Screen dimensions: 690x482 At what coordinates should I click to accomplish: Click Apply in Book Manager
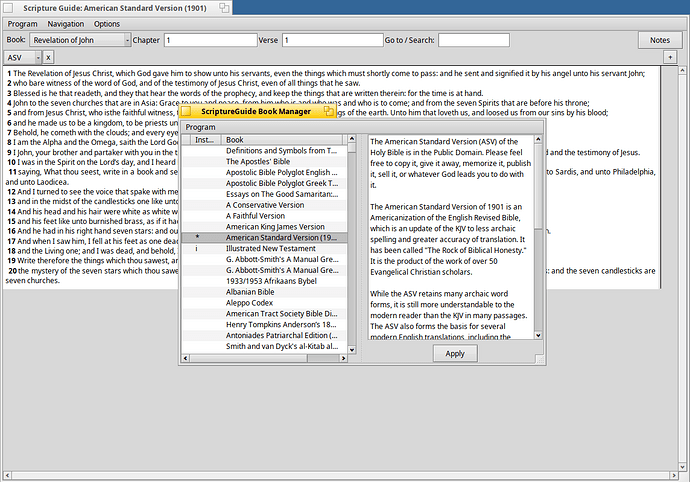[x=455, y=354]
